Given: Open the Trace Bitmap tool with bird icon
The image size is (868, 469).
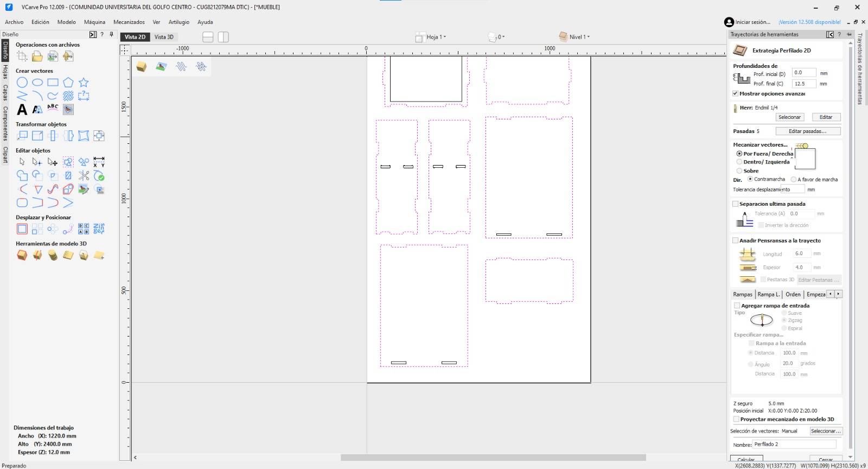Looking at the screenshot, I should pyautogui.click(x=68, y=109).
